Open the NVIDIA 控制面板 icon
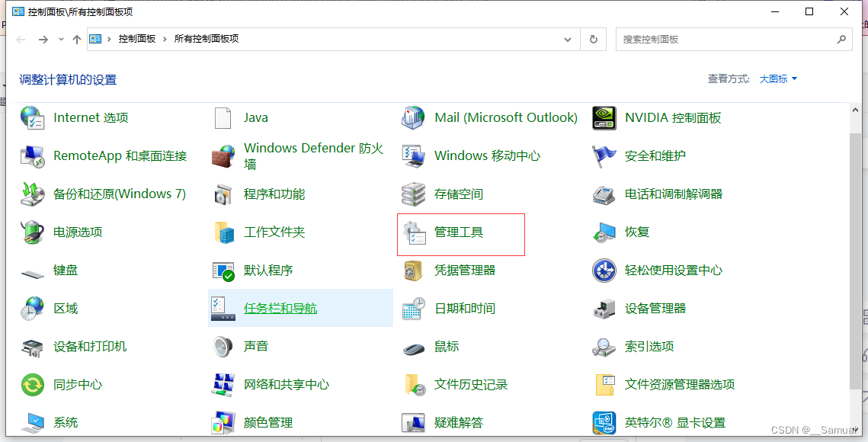 (604, 118)
